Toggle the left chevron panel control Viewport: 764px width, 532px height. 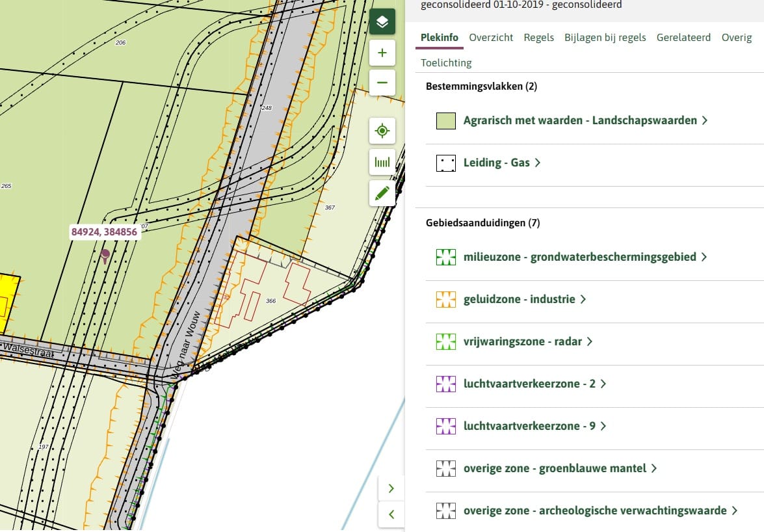click(x=391, y=514)
